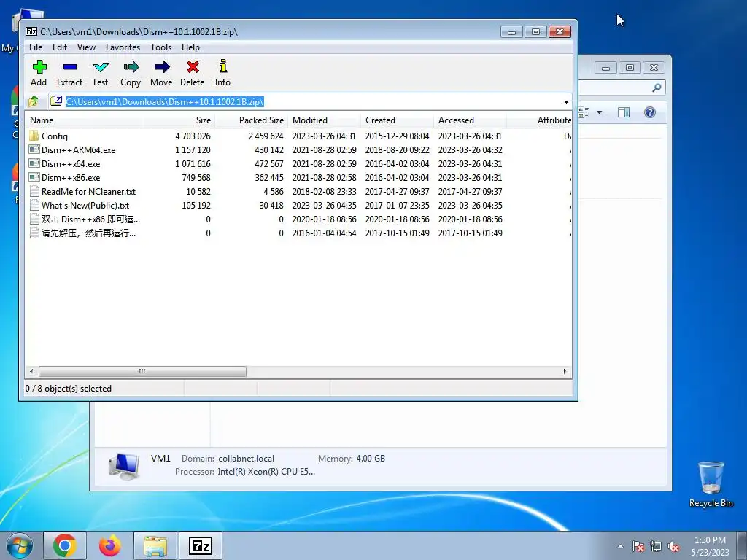Click the taskbar clock showing 1:30 PM
Image resolution: width=747 pixels, height=560 pixels.
tap(710, 546)
